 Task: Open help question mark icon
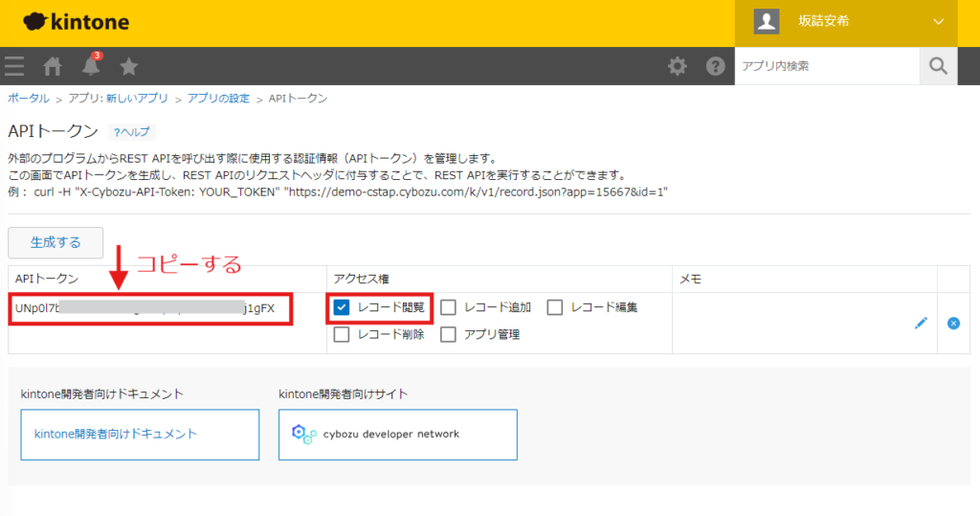tap(715, 66)
